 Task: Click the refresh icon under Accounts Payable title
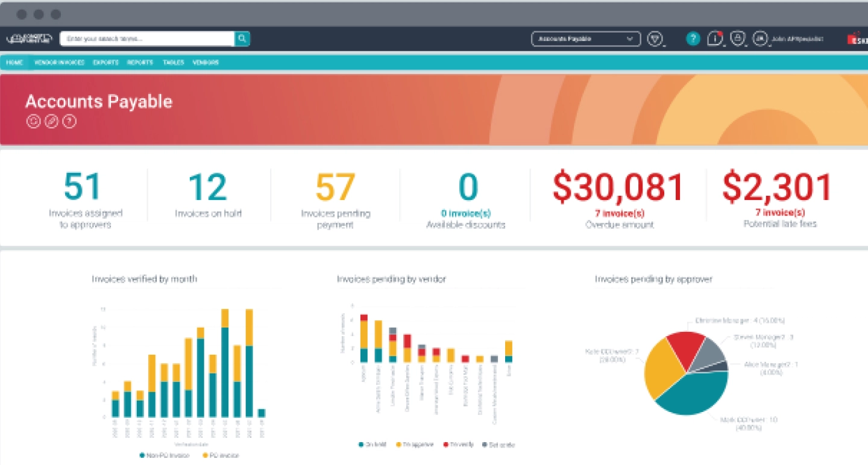coord(33,122)
